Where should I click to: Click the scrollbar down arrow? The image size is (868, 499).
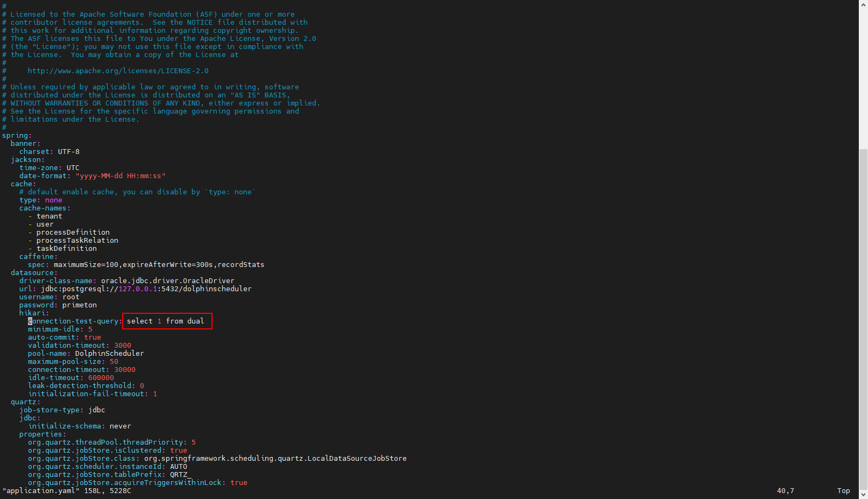[x=863, y=494]
